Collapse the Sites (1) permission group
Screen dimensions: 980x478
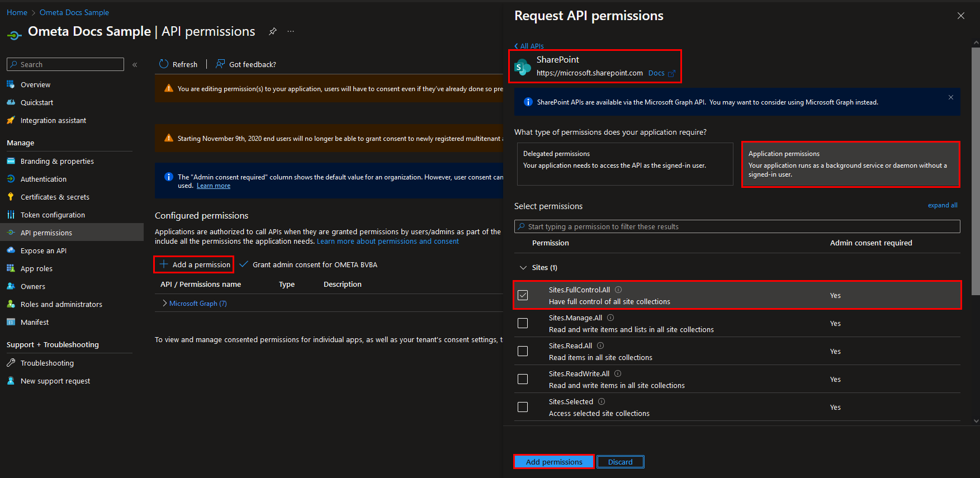523,268
